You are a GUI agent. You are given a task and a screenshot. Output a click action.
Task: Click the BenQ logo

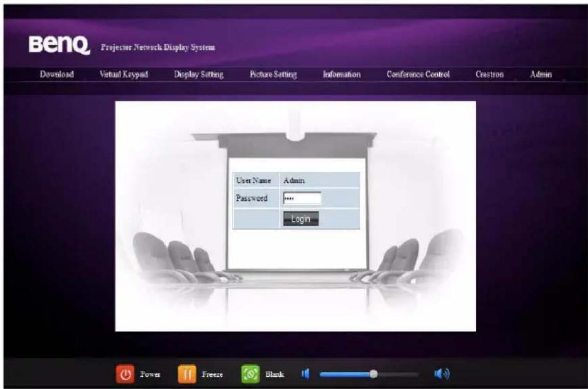point(59,45)
